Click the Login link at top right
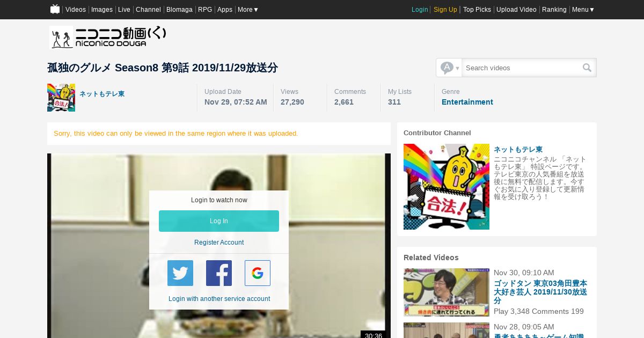This screenshot has height=338, width=644. point(420,10)
